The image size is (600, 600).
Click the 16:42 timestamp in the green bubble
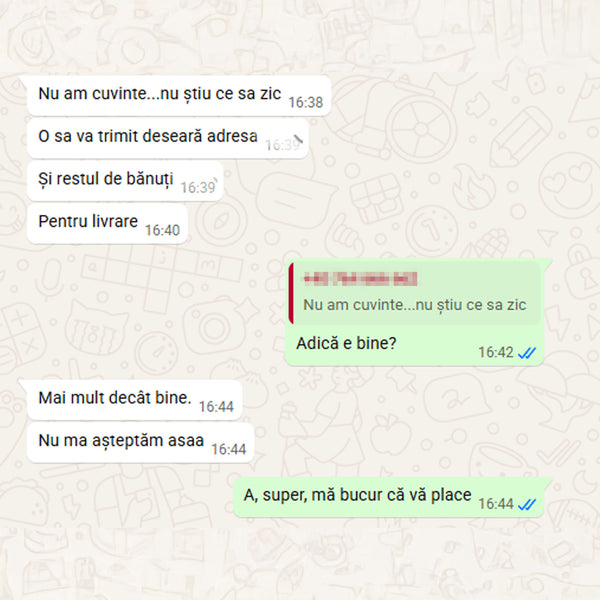(x=496, y=352)
